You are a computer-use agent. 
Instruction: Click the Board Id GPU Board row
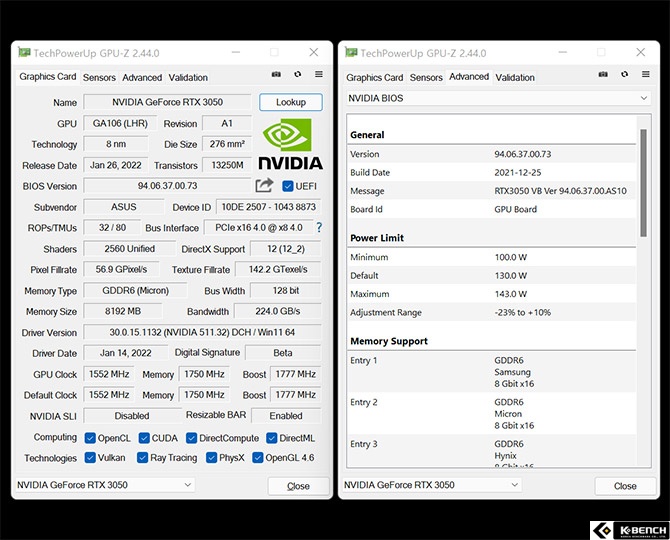point(491,209)
